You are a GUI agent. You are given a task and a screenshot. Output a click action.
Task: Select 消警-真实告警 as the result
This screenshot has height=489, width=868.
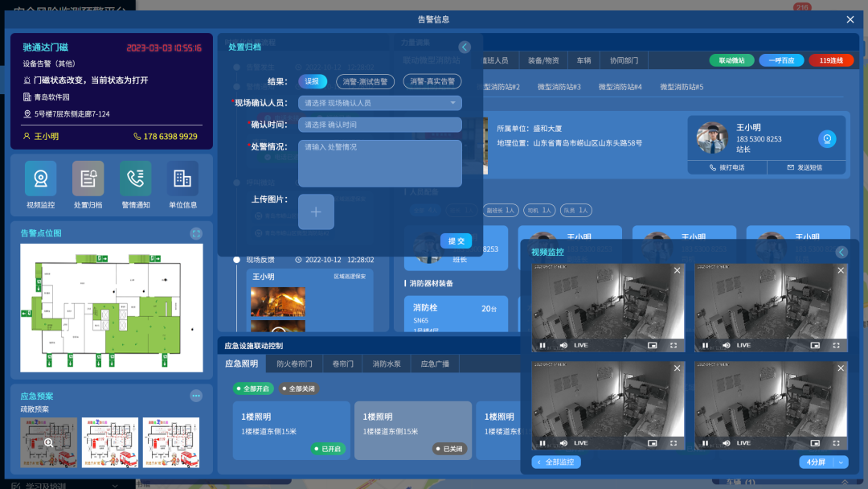point(432,81)
